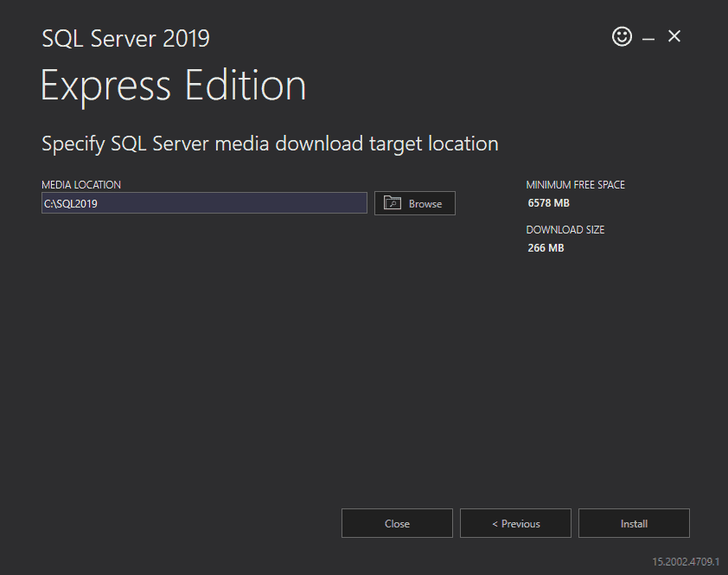
Task: Open the folder browse icon next to media location
Action: [x=394, y=202]
